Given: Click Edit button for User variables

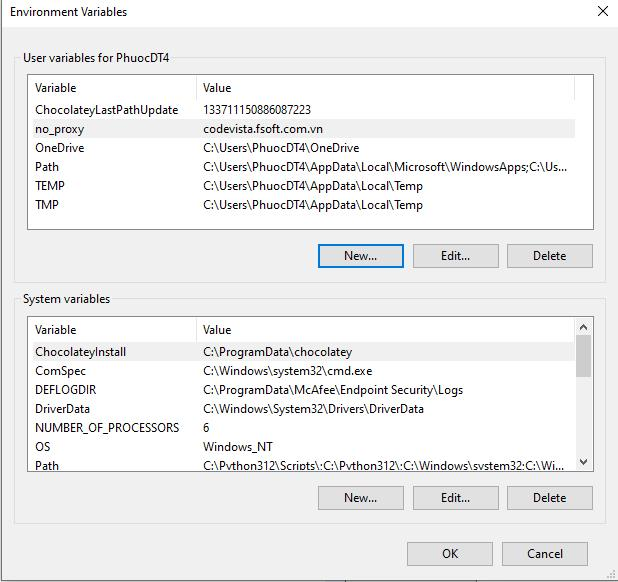Looking at the screenshot, I should 455,255.
